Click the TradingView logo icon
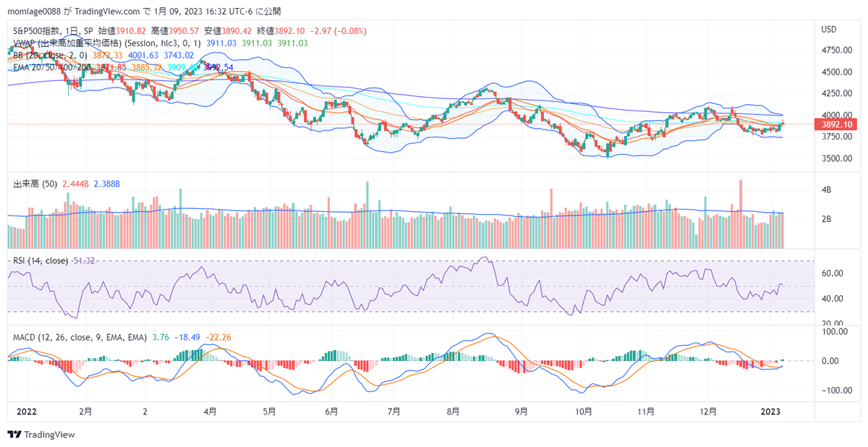Viewport: 868px width, 447px height. pyautogui.click(x=14, y=435)
